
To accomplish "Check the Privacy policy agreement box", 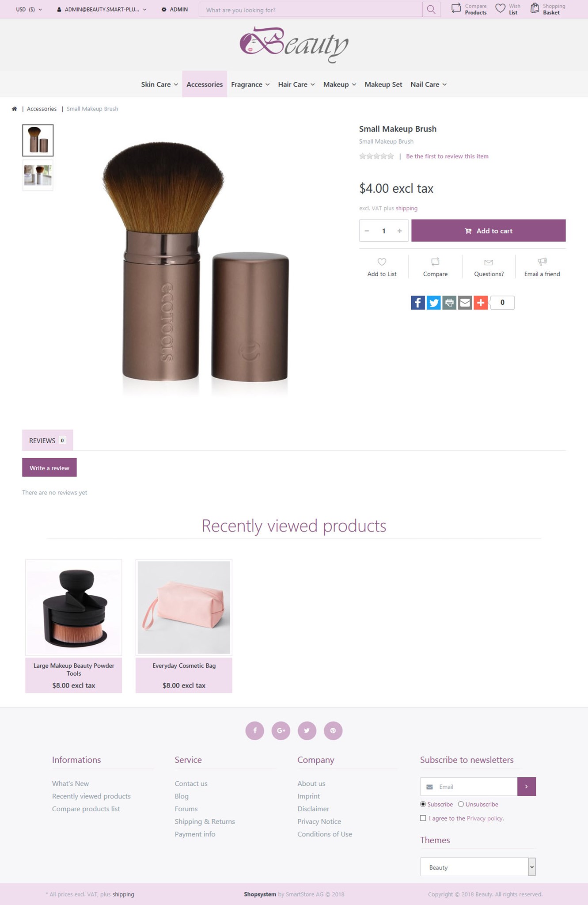I will [x=423, y=818].
